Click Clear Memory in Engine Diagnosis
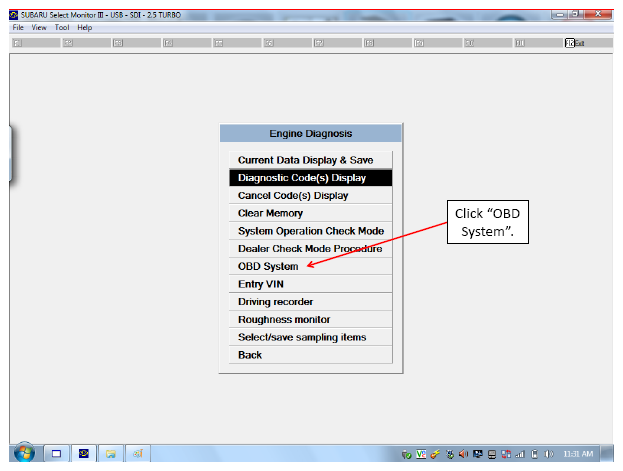Viewport: 623px width, 471px height. pos(310,213)
